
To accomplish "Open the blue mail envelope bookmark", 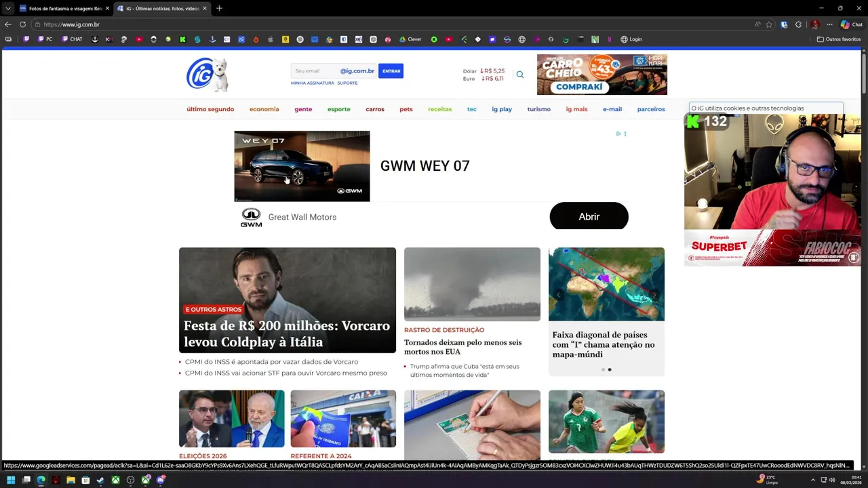I will point(315,39).
